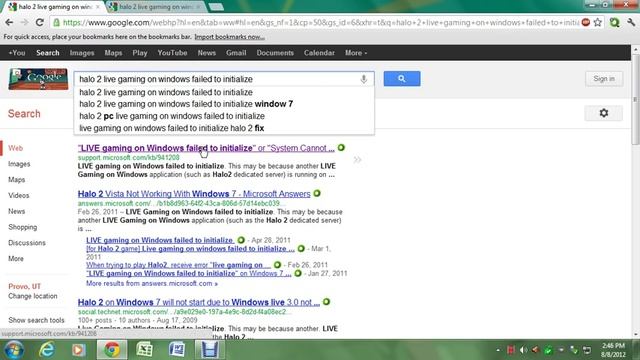Click the blue search magnifier button
Screen dimensions: 640x360
click(402, 79)
